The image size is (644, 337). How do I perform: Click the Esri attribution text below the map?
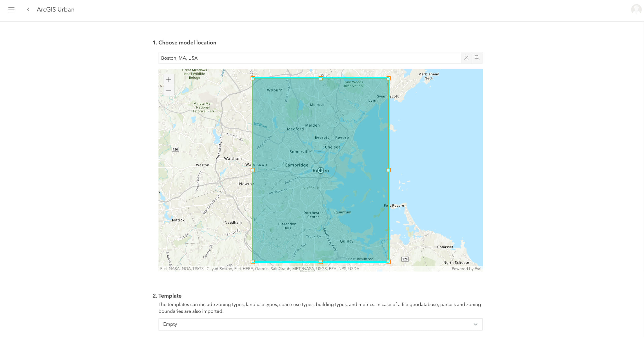pyautogui.click(x=259, y=269)
